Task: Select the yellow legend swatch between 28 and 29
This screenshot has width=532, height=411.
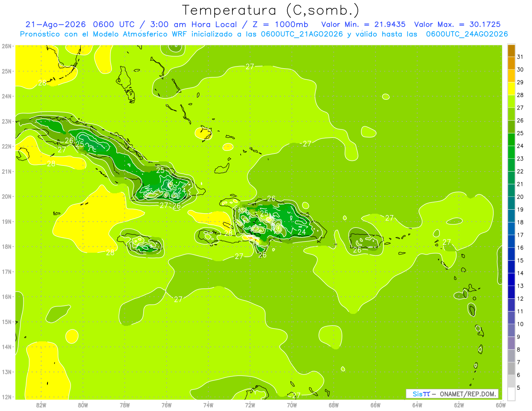Action: 511,89
